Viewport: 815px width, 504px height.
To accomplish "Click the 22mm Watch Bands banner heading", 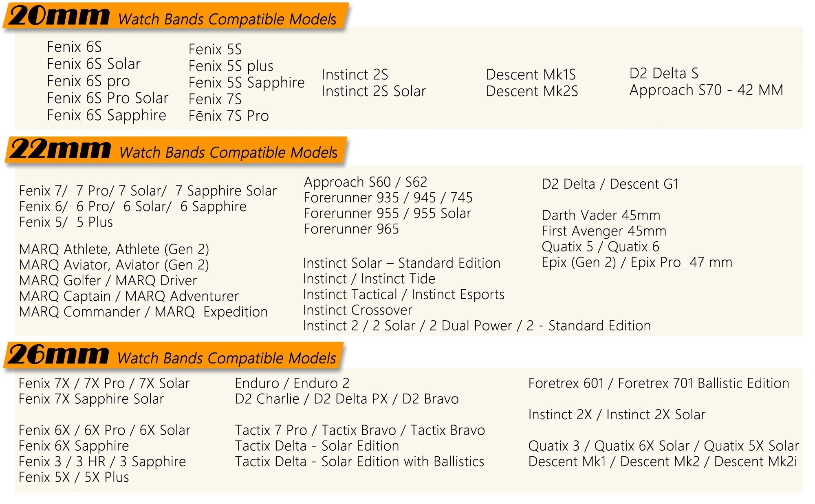I will (175, 151).
